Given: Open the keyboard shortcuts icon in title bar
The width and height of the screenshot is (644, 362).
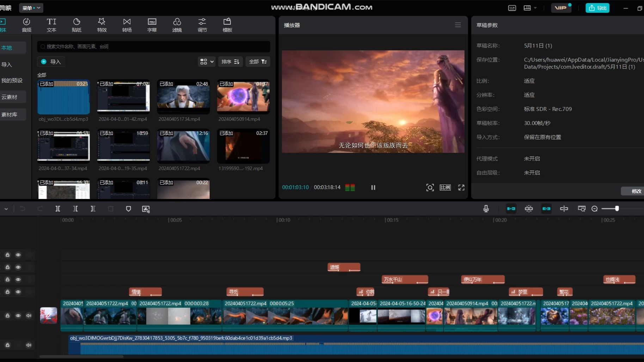Looking at the screenshot, I should [x=512, y=8].
